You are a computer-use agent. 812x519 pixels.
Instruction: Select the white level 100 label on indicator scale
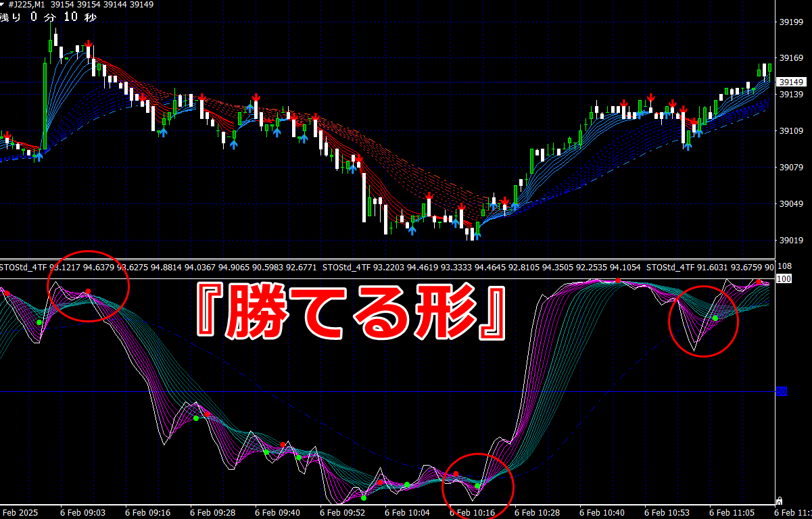pyautogui.click(x=784, y=278)
